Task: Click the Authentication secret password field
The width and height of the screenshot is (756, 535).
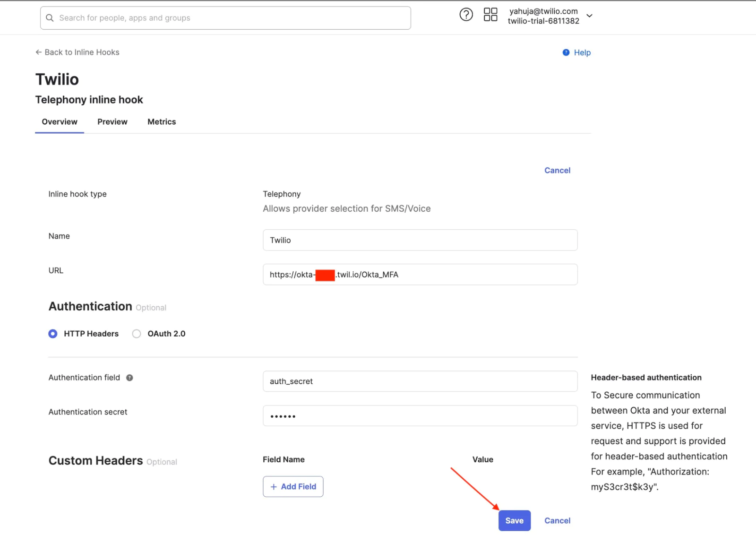Action: (x=420, y=416)
